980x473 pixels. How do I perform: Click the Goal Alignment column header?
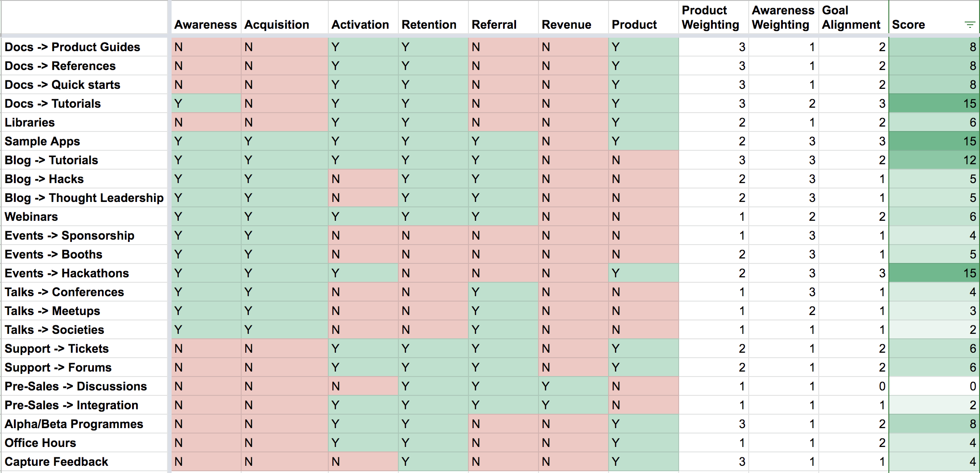pos(851,18)
